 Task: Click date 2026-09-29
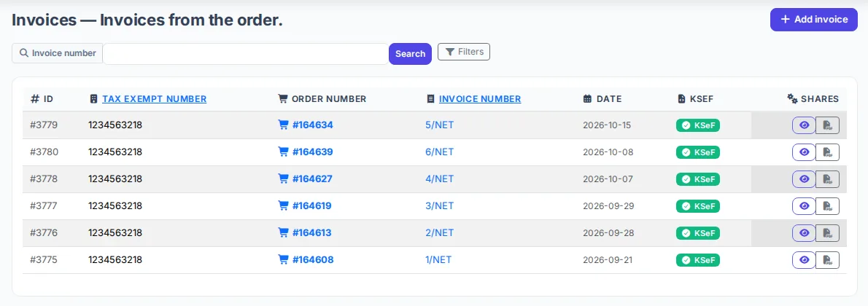click(608, 206)
